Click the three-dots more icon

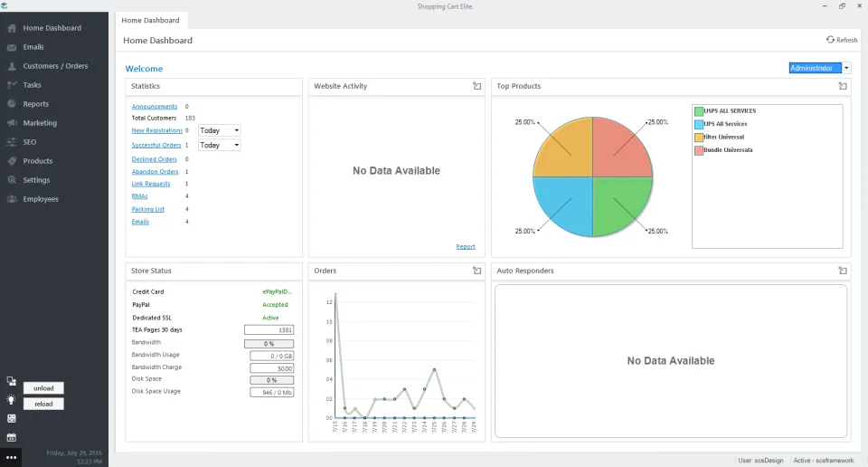pos(11,458)
